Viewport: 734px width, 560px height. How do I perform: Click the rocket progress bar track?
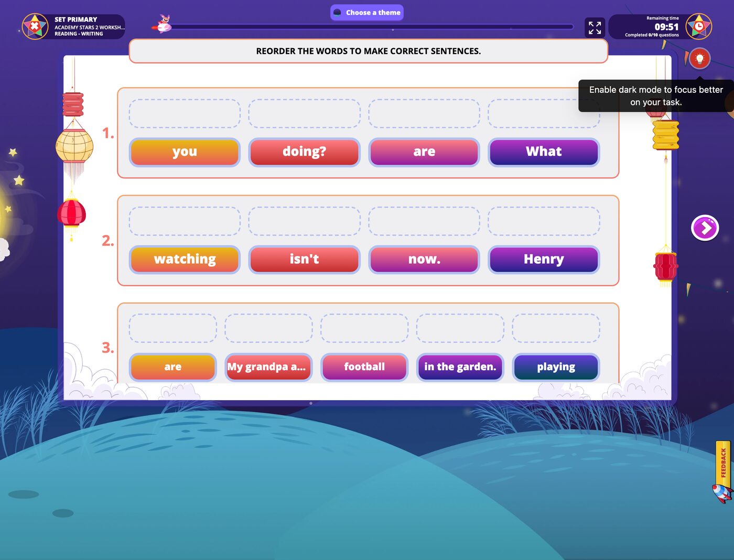[x=370, y=27]
